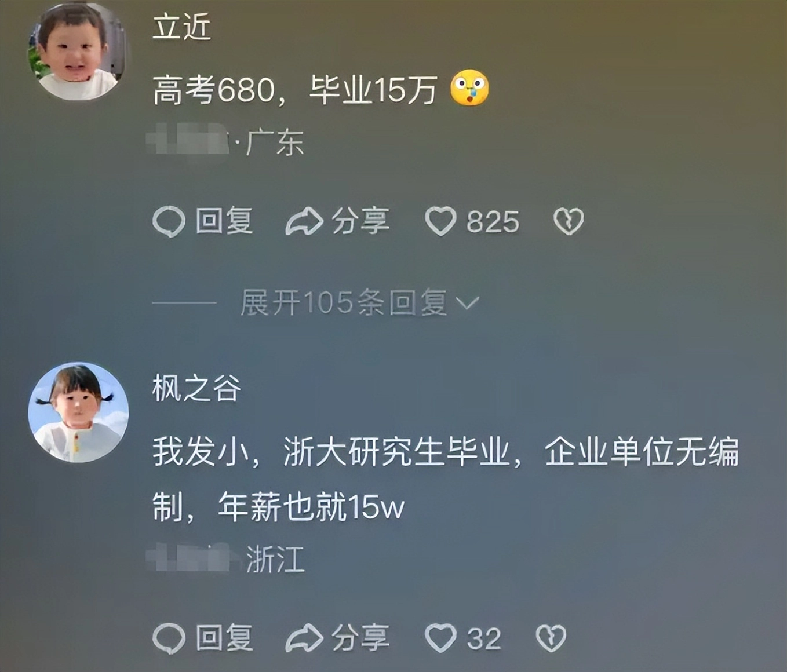Click the crying emoji in 立近's comment
The width and height of the screenshot is (787, 672).
[x=469, y=87]
